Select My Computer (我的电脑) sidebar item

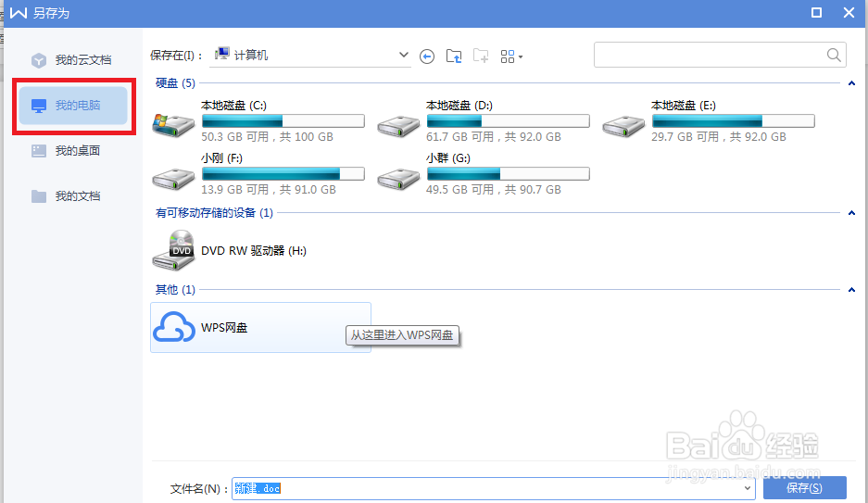pyautogui.click(x=73, y=105)
